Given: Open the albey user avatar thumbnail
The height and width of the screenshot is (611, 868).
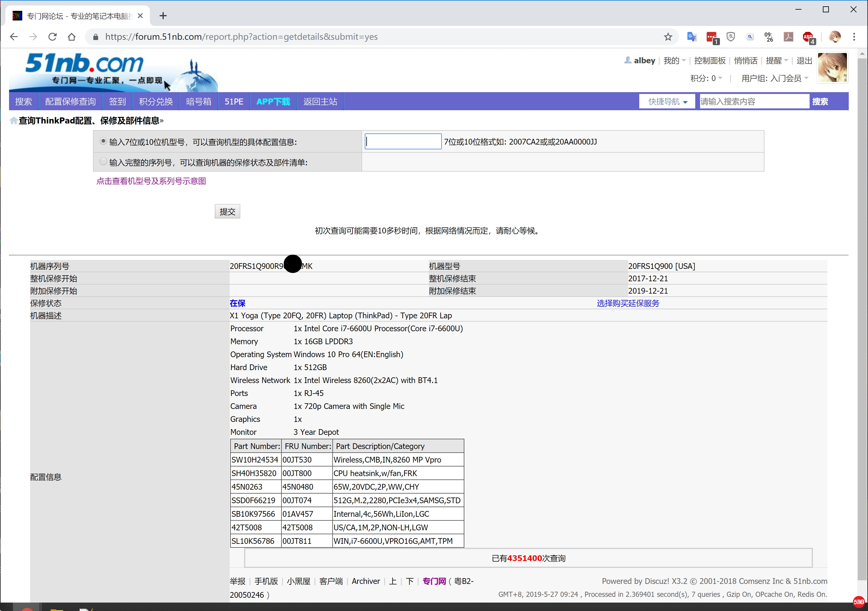Looking at the screenshot, I should click(832, 68).
